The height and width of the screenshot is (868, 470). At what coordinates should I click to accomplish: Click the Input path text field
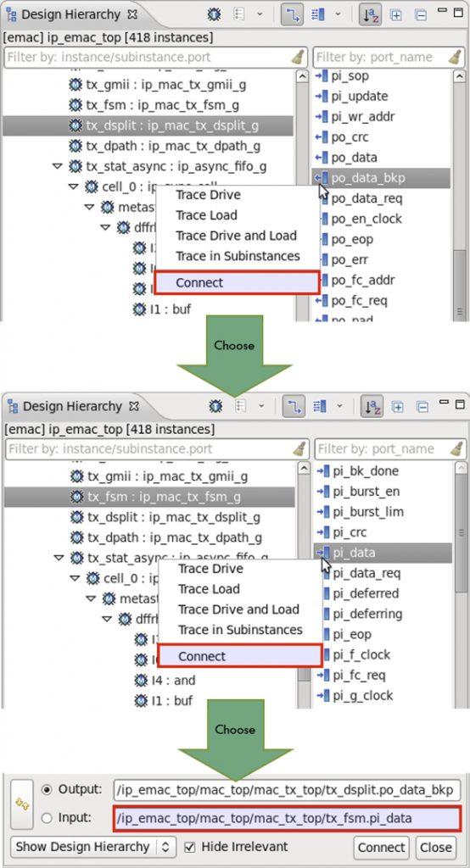pyautogui.click(x=287, y=819)
